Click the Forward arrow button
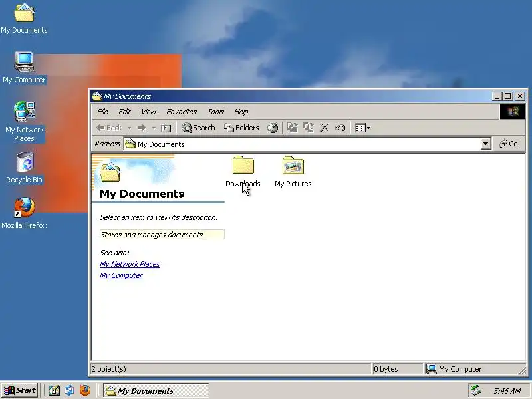The height and width of the screenshot is (399, 532). coord(142,128)
